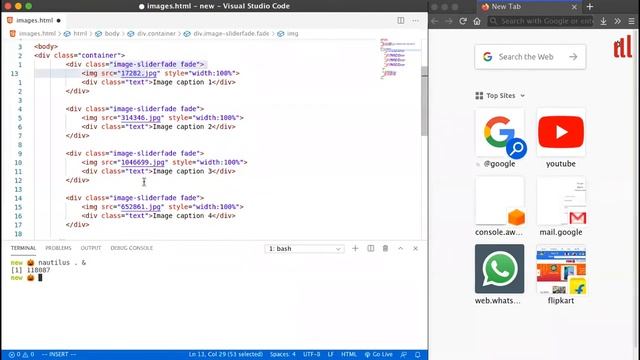Open the Firefox hamburger menu
Screen dimensions: 640x360
tap(631, 21)
